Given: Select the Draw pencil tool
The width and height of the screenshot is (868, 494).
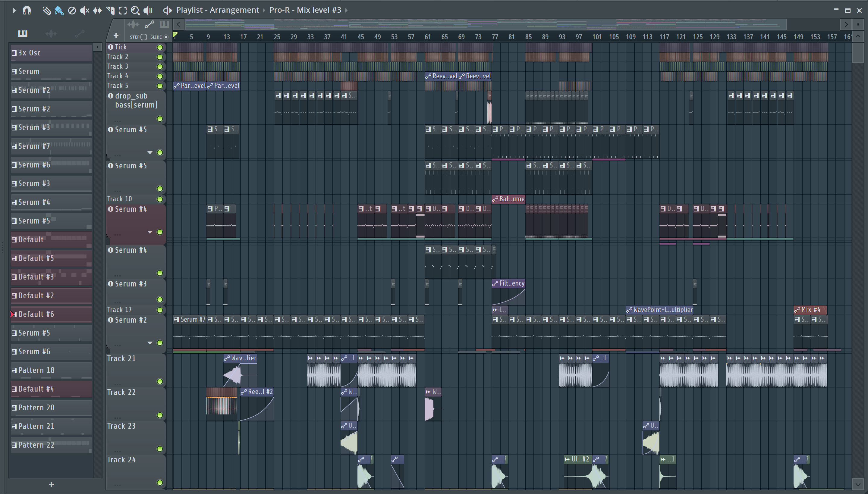Looking at the screenshot, I should click(46, 11).
